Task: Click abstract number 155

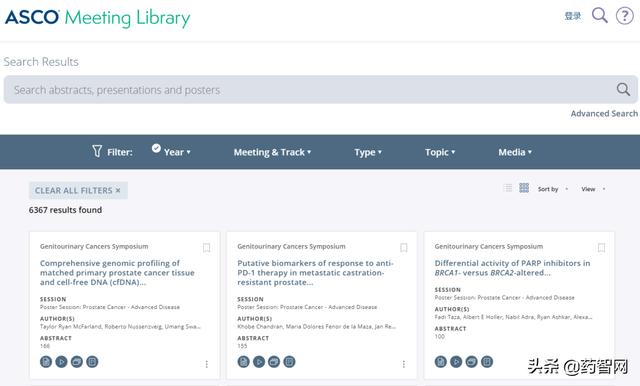Action: pos(242,346)
